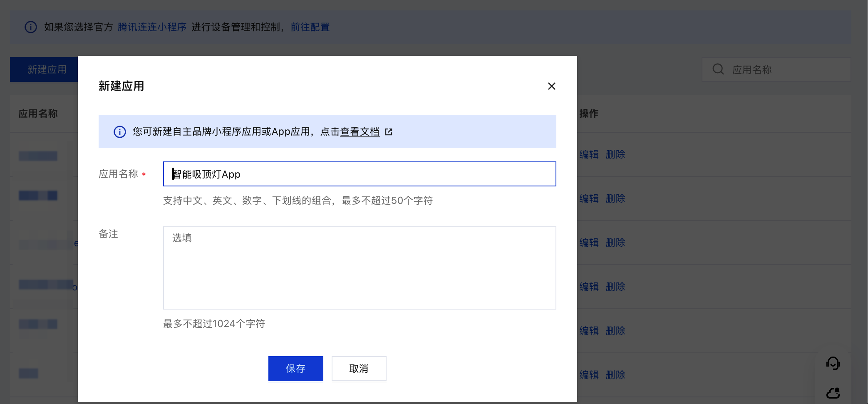Click the 新建应用 button behind the dialog
This screenshot has width=868, height=404.
(x=44, y=69)
